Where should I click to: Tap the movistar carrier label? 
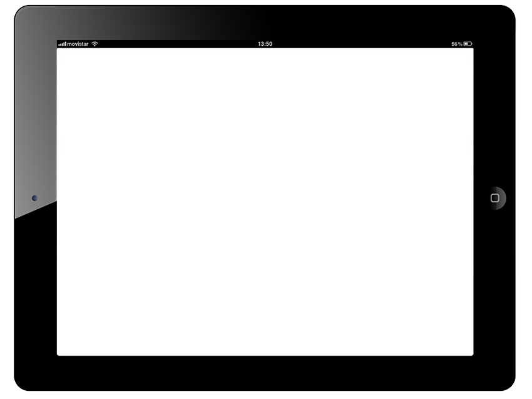click(78, 44)
